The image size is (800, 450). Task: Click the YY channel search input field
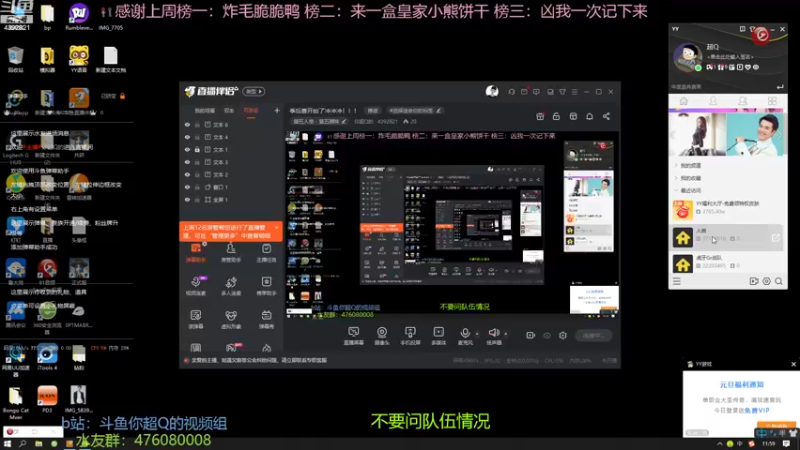tap(722, 87)
